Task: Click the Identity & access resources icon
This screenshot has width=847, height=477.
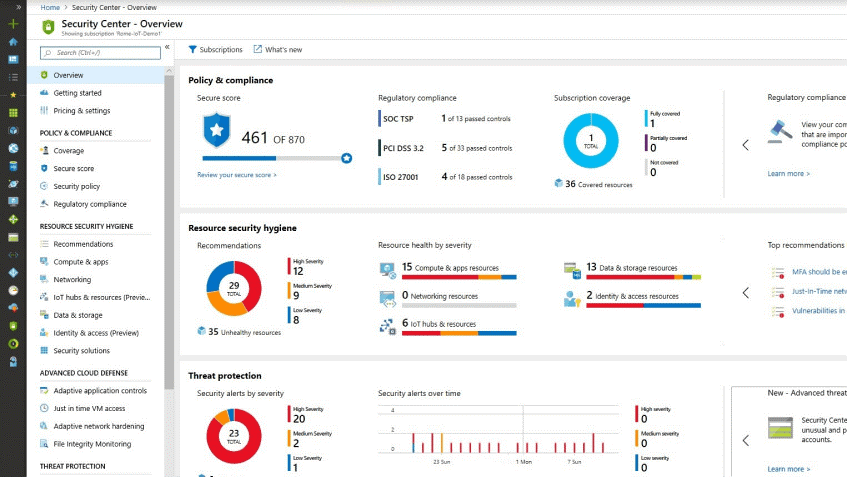Action: coord(572,299)
